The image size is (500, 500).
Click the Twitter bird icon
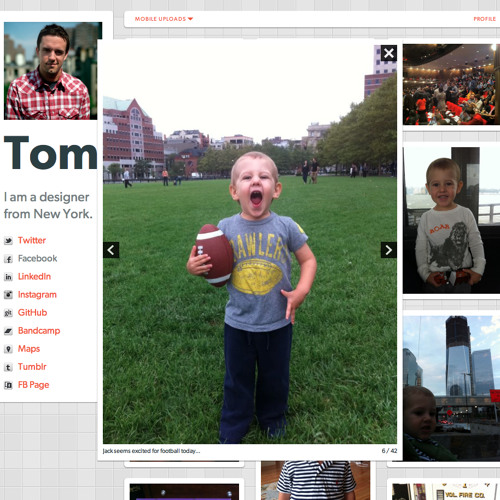8,241
